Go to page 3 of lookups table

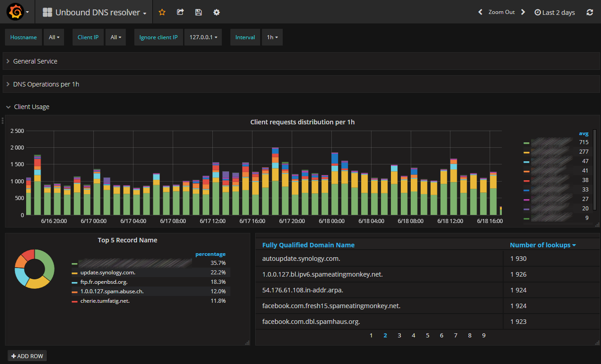(399, 336)
